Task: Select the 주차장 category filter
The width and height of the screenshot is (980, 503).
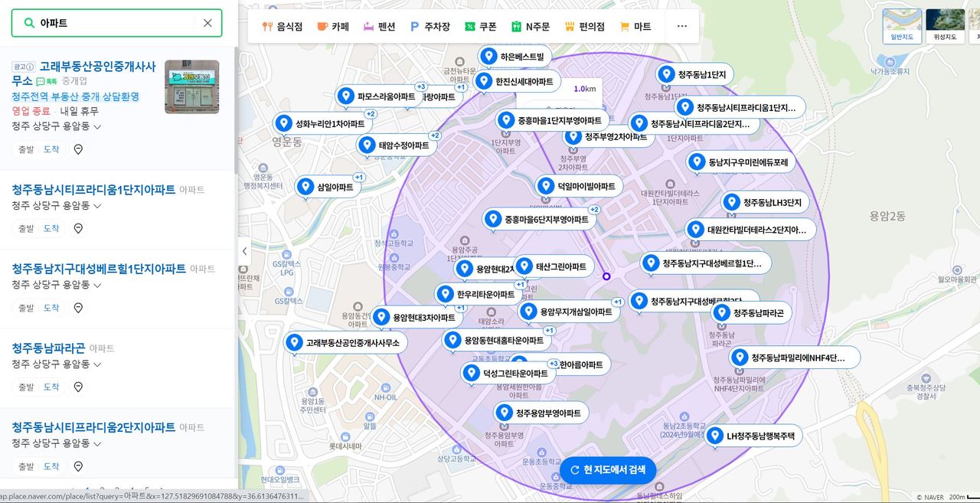Action: tap(430, 26)
